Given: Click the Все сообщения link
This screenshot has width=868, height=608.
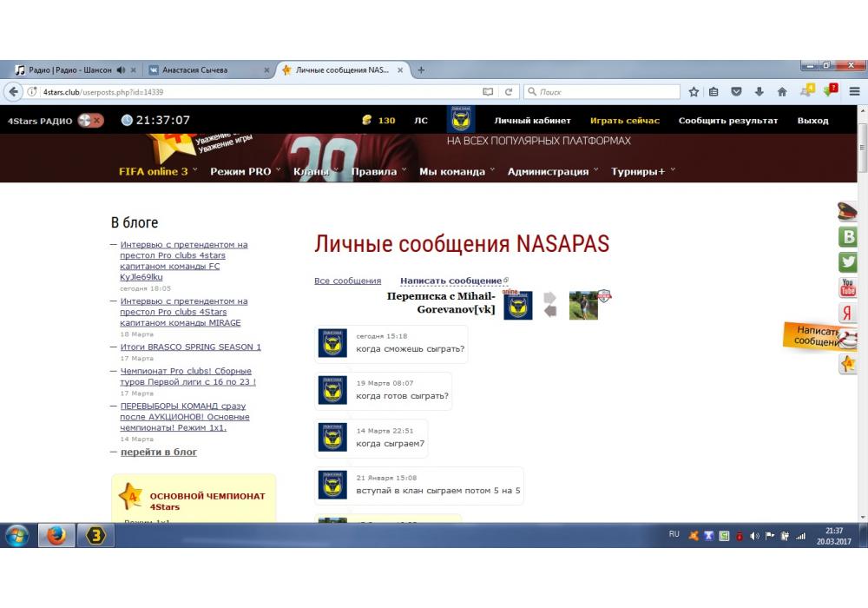Looking at the screenshot, I should coord(347,281).
